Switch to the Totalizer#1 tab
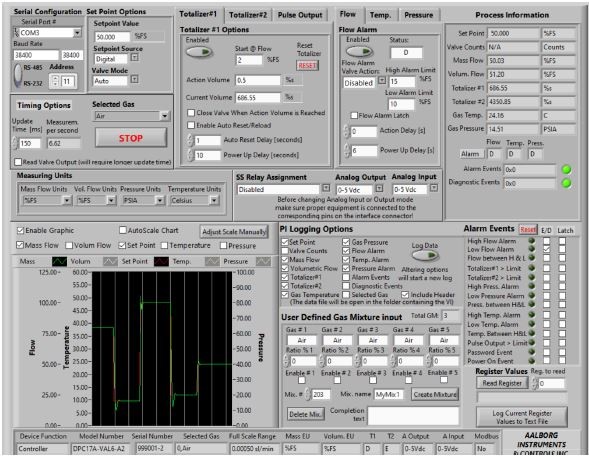Screen dimensions: 589x457 tap(198, 15)
